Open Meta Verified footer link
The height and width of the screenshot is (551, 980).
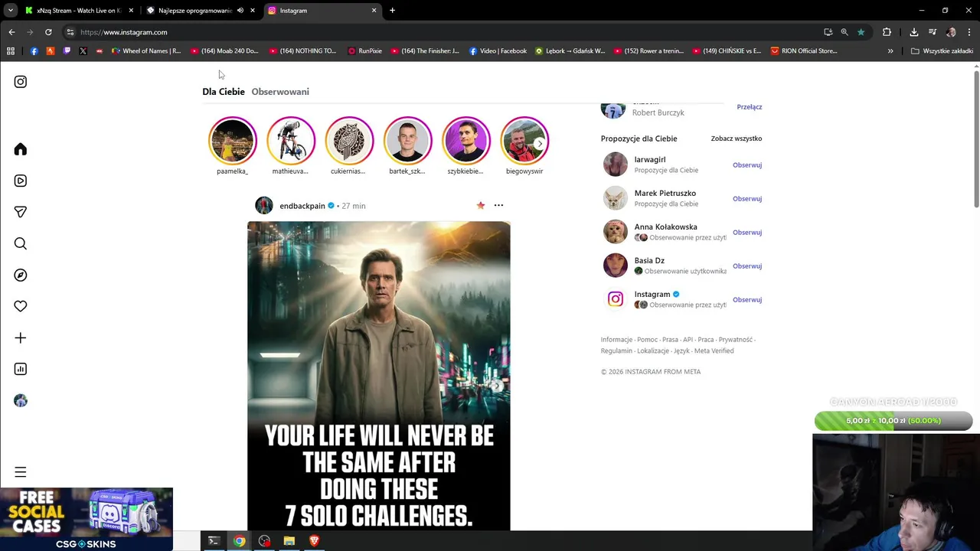714,351
